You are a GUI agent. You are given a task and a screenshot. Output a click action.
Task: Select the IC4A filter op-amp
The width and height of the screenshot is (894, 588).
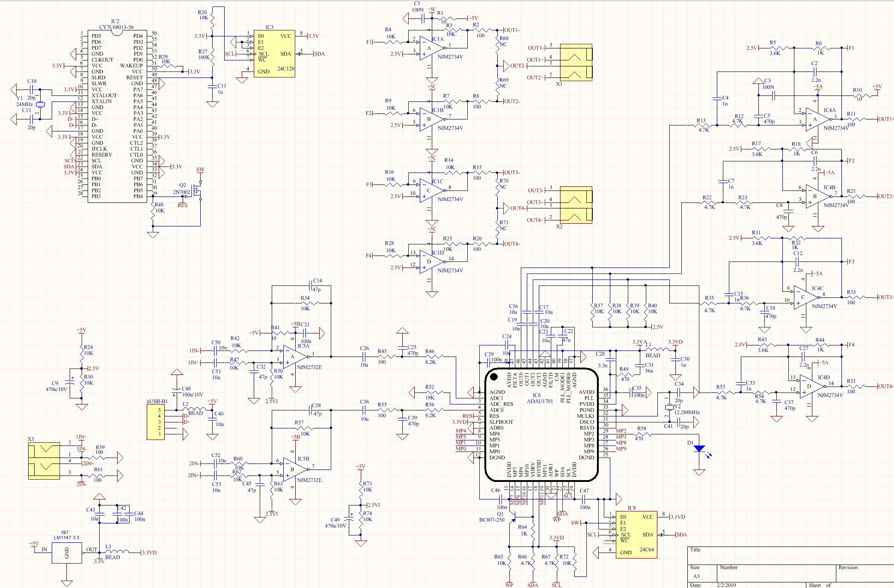coord(818,119)
